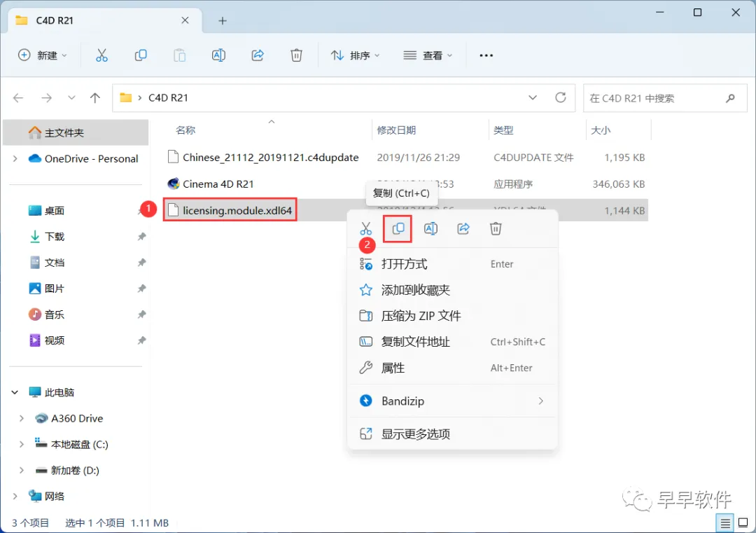Open the 新建 dropdown
756x533 pixels.
43,55
